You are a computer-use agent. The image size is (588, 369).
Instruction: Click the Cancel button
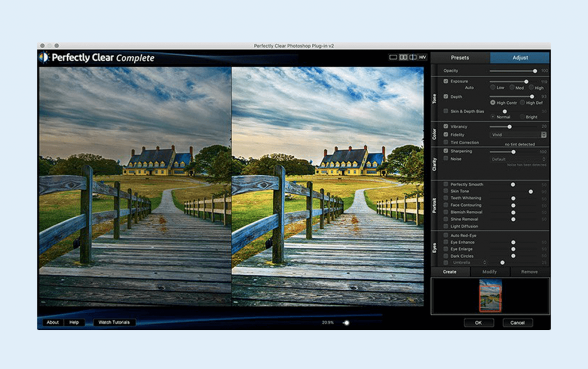pos(517,323)
